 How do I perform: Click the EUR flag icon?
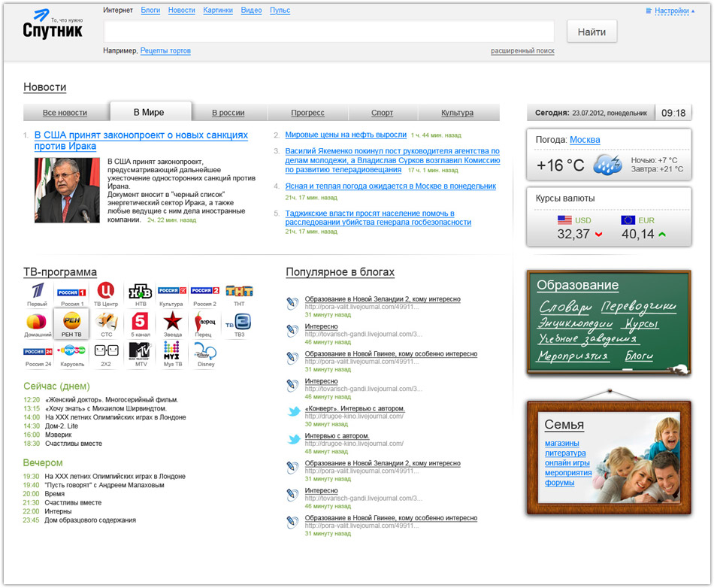click(x=628, y=220)
